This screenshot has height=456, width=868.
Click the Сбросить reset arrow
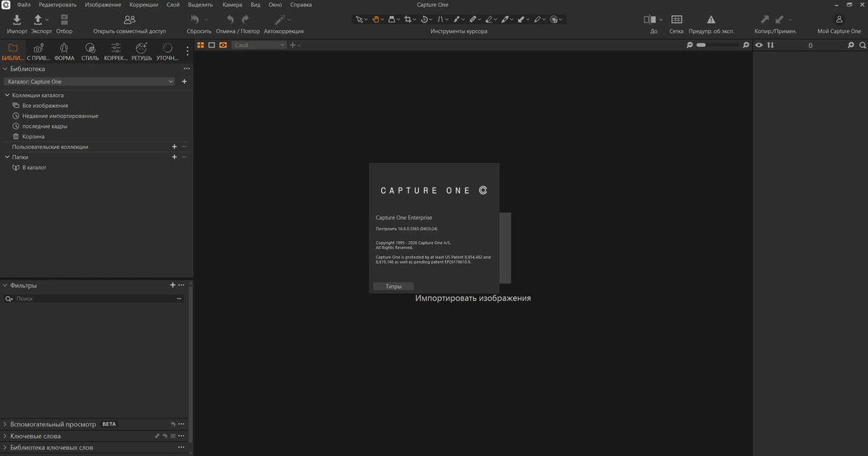coord(195,20)
